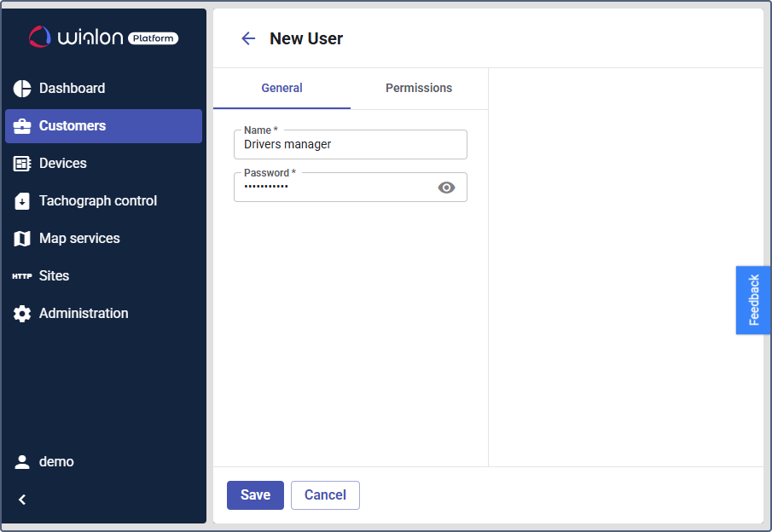The height and width of the screenshot is (532, 772).
Task: Click the Name input field
Action: pyautogui.click(x=350, y=145)
